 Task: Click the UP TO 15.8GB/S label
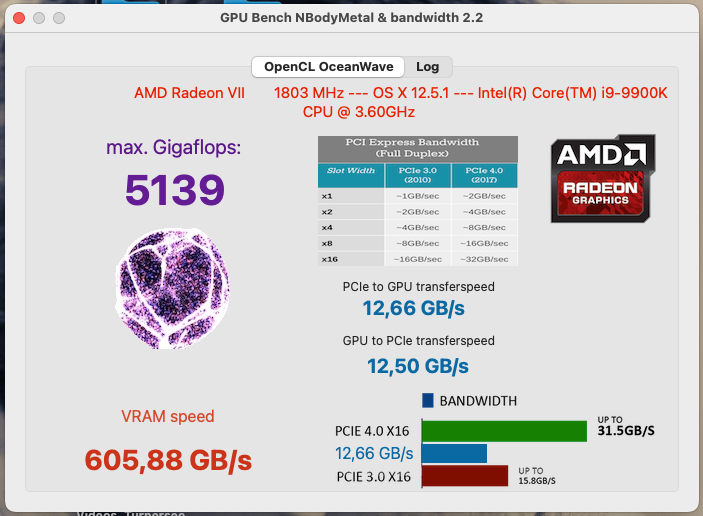click(x=537, y=476)
